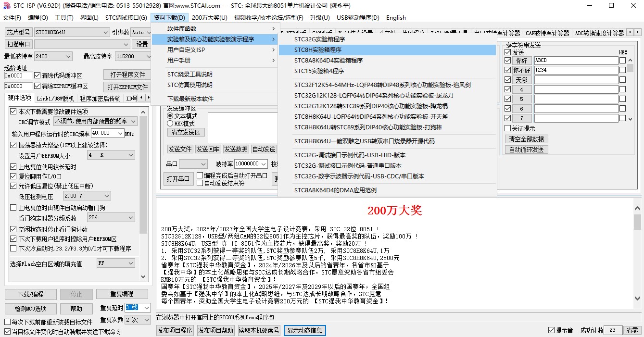Toggle HEX checkbox for ABCD row
Screen dimensions: 644x337
point(622,61)
